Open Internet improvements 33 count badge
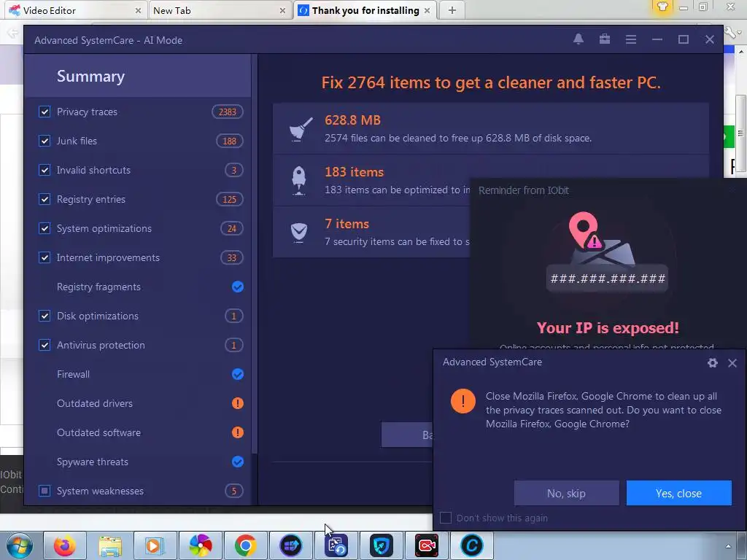This screenshot has height=560, width=747. click(x=231, y=257)
